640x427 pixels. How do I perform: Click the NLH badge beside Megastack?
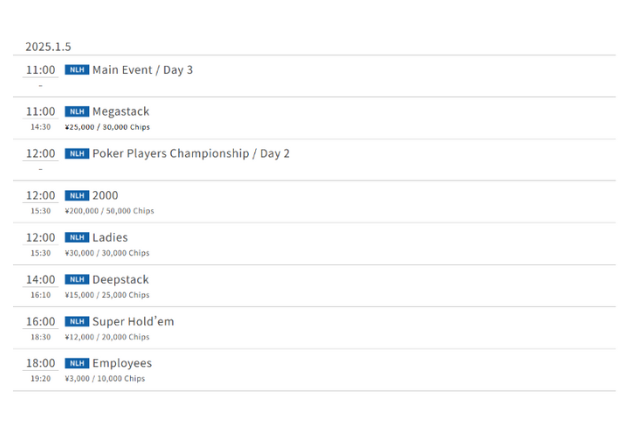tap(77, 112)
